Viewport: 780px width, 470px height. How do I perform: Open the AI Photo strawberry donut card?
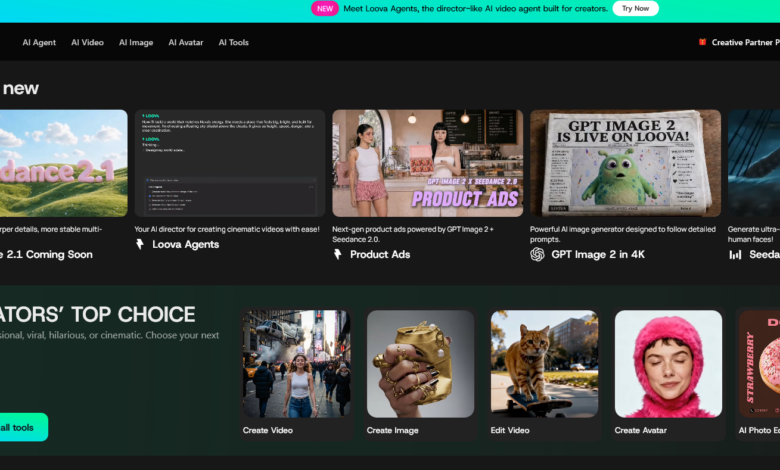click(759, 364)
